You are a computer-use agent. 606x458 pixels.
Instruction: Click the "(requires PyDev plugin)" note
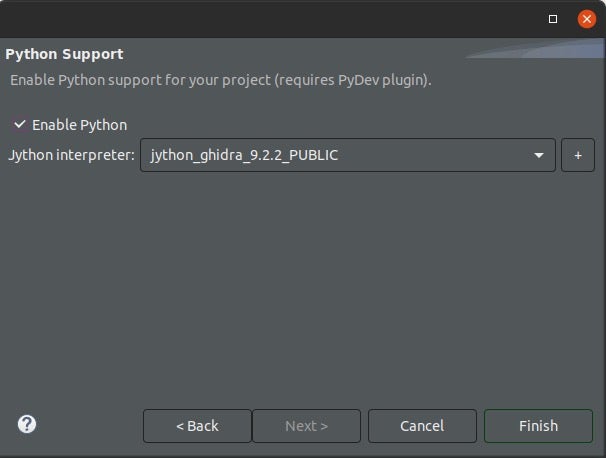(x=362, y=79)
